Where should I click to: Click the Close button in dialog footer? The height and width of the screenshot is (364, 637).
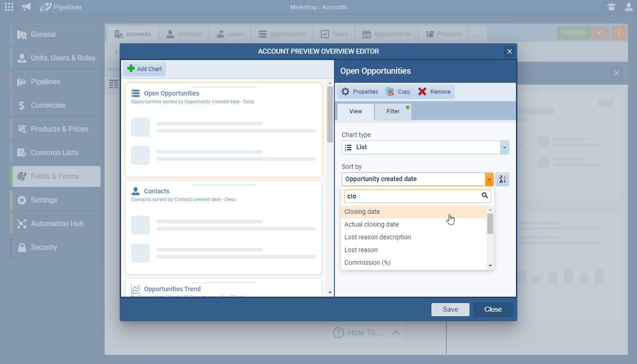coord(493,309)
